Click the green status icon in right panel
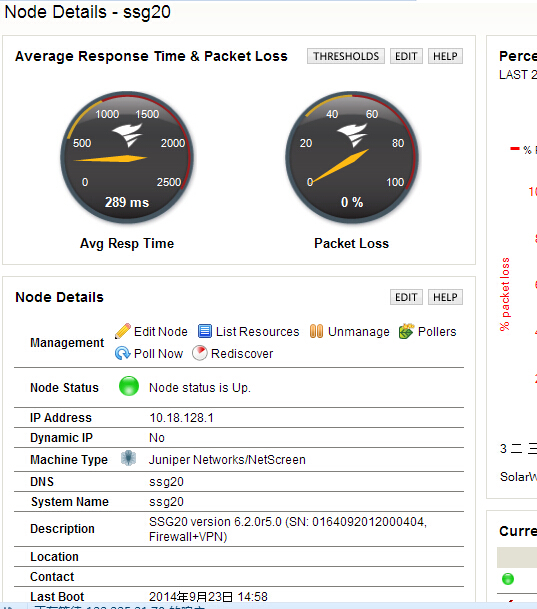The width and height of the screenshot is (537, 609). click(x=507, y=579)
